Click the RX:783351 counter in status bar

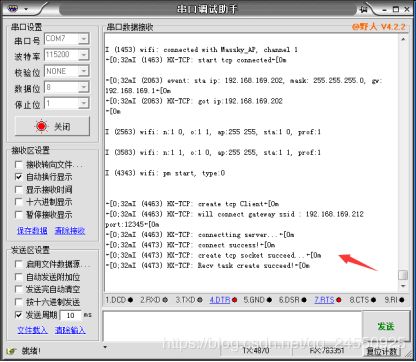tap(327, 351)
